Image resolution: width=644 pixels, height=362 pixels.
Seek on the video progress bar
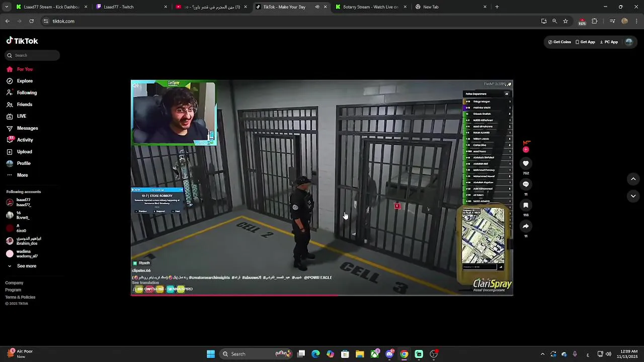click(x=322, y=295)
